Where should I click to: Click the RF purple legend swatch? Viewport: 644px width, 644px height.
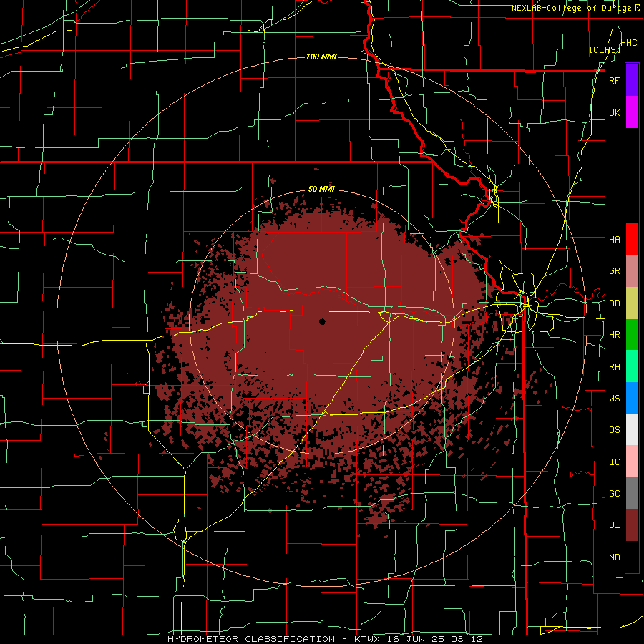tap(632, 80)
